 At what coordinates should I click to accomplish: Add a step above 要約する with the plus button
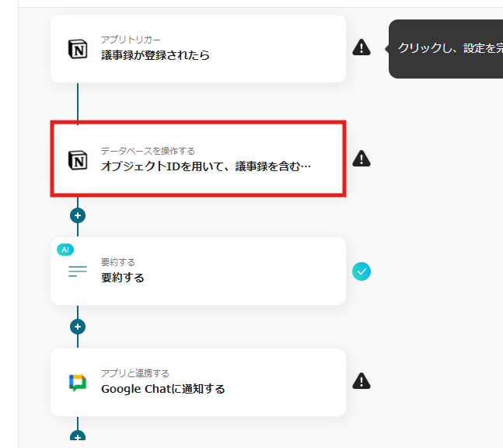78,215
